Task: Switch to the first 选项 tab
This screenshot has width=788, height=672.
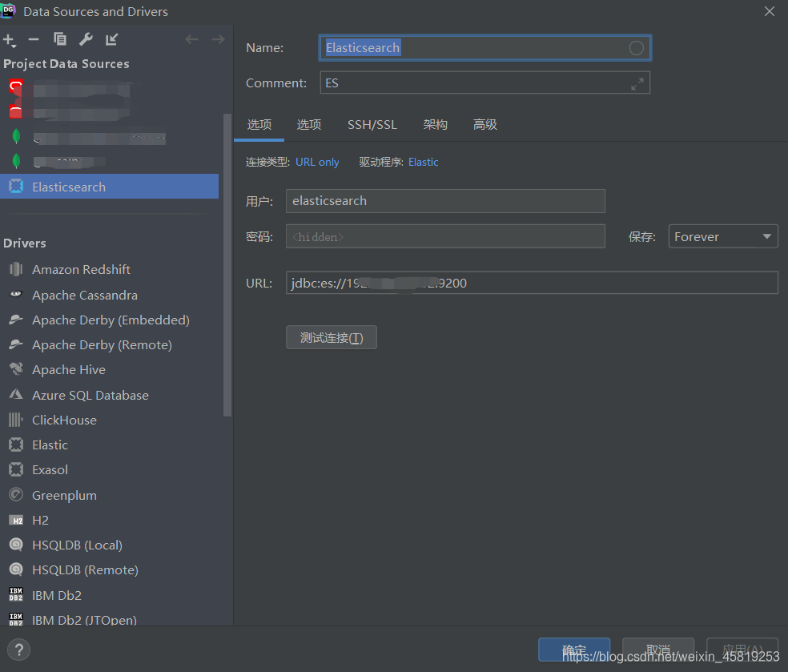Action: [259, 125]
